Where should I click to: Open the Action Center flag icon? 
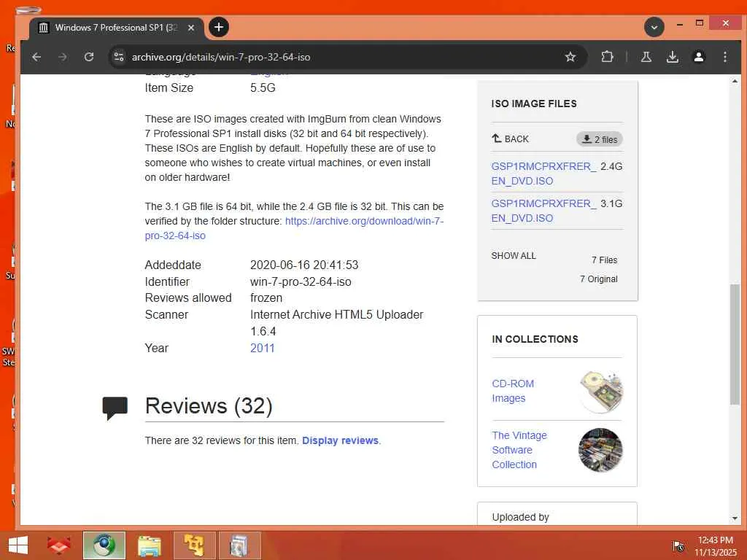(678, 547)
